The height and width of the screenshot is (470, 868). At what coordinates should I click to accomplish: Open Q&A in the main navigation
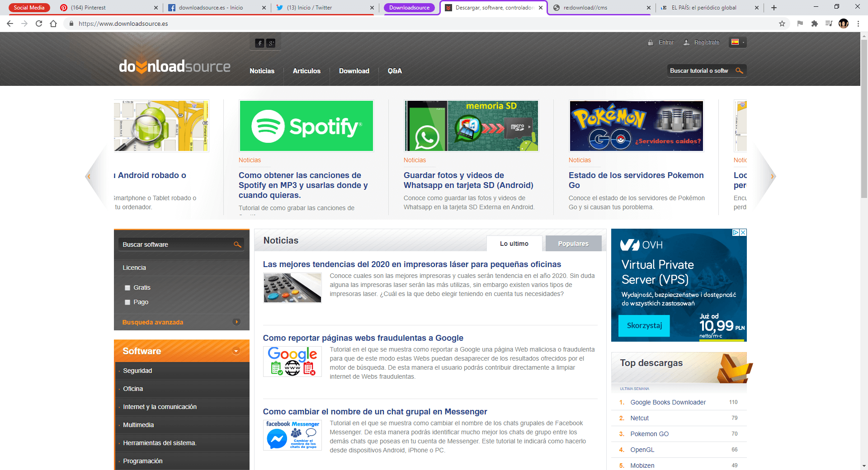395,71
